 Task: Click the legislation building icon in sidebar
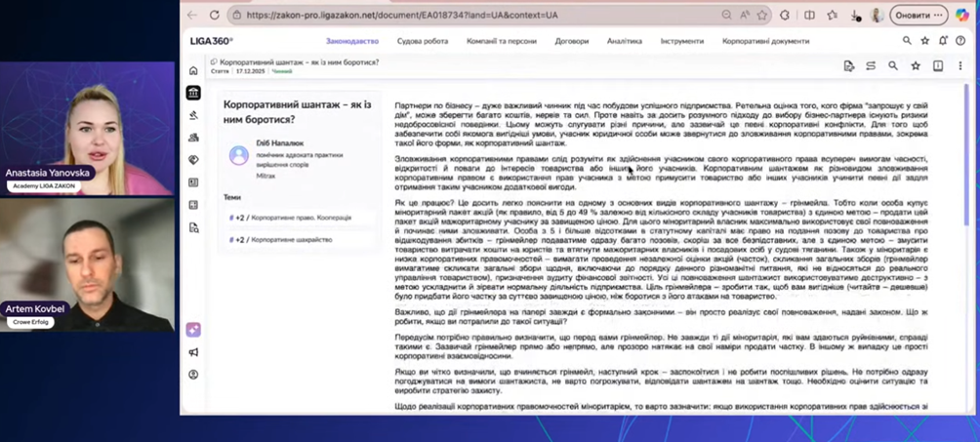point(193,93)
